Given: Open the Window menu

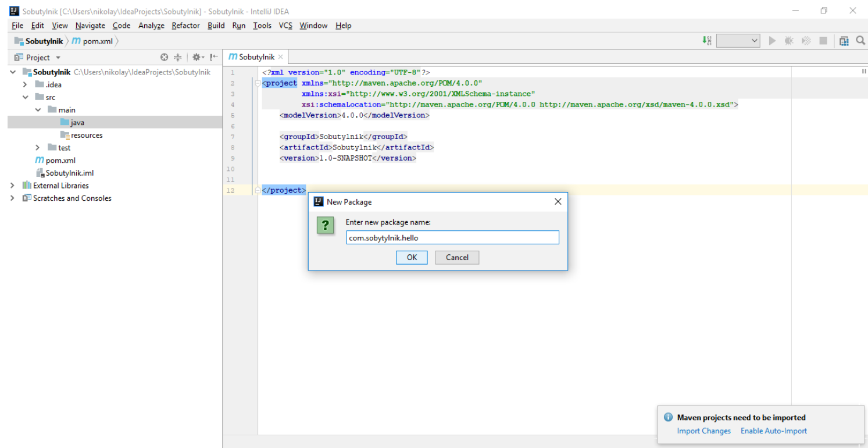Looking at the screenshot, I should 313,26.
